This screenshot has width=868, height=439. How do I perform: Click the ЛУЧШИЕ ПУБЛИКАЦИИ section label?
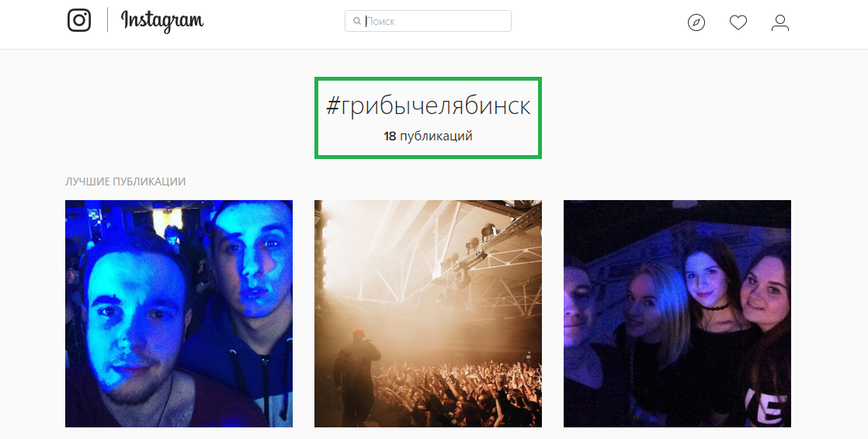(x=126, y=181)
